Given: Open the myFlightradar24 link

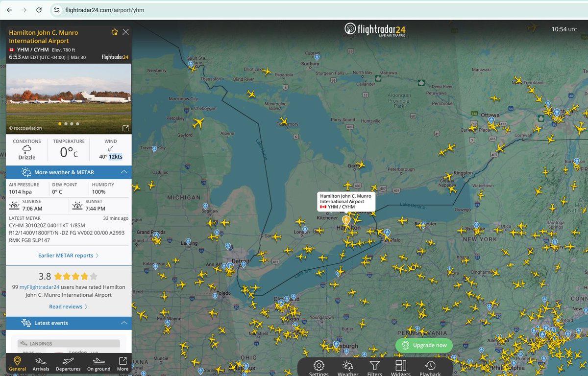Looking at the screenshot, I should (x=39, y=287).
